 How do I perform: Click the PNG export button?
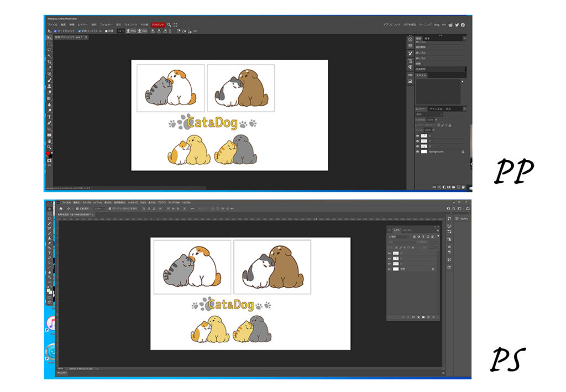coord(131,31)
